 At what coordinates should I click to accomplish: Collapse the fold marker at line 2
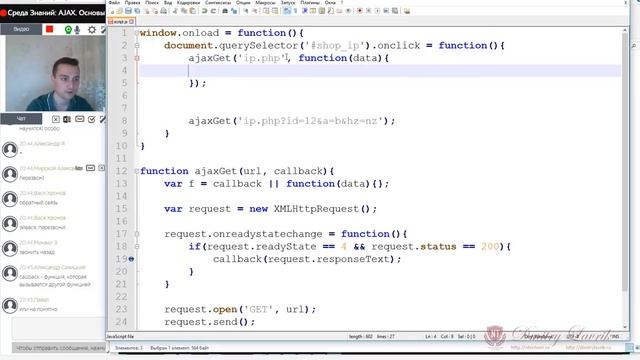tap(137, 45)
